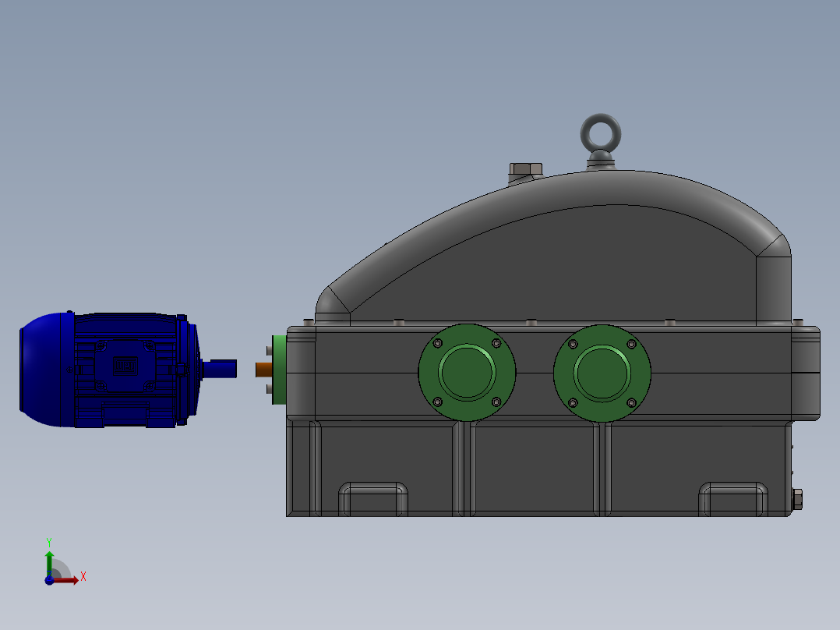This screenshot has width=840, height=630.
Task: Select the left green bearing cover
Action: coord(467,372)
